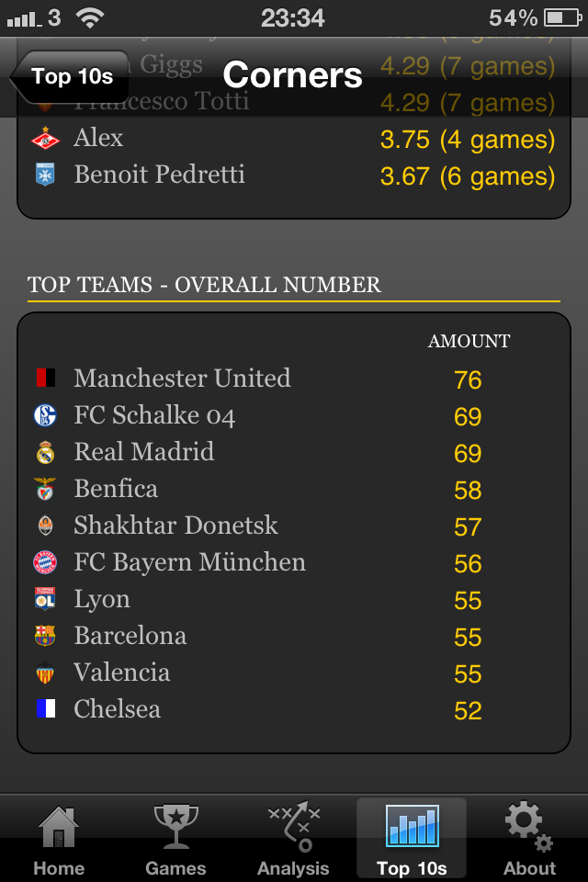Image resolution: width=588 pixels, height=882 pixels.
Task: Select the Chelsea team row
Action: tap(294, 709)
